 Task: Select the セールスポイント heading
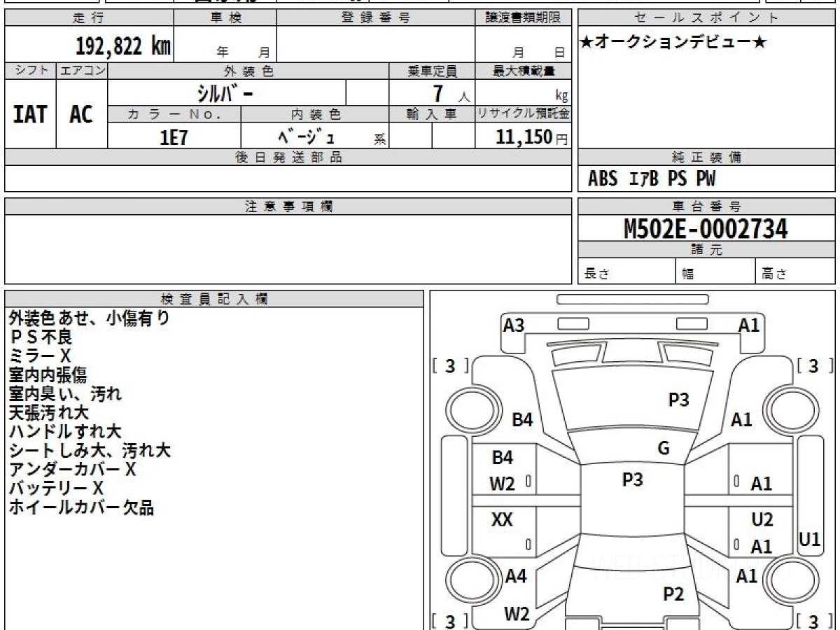click(x=706, y=17)
